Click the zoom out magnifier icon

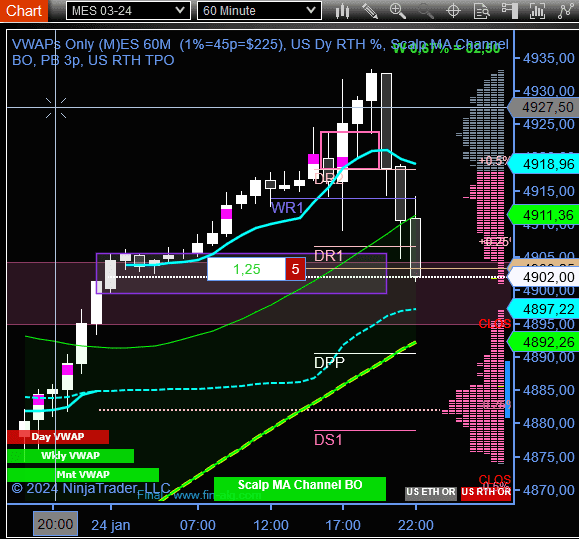tap(425, 11)
